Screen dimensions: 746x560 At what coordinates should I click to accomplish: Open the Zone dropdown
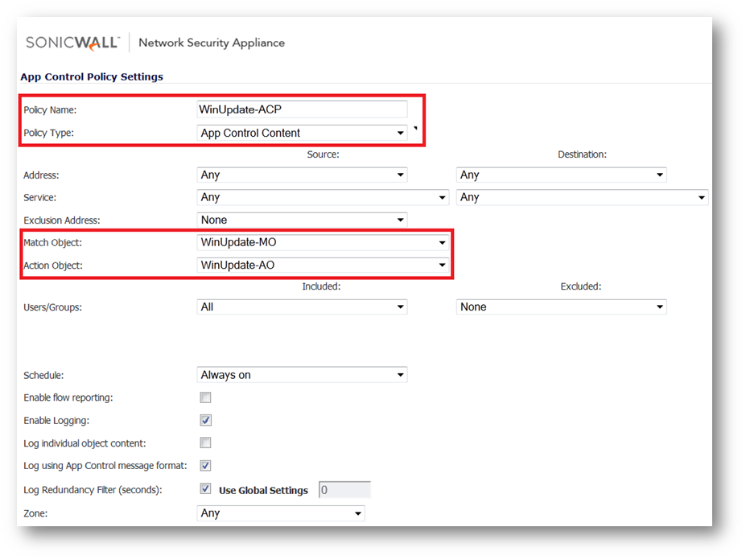(x=281, y=513)
